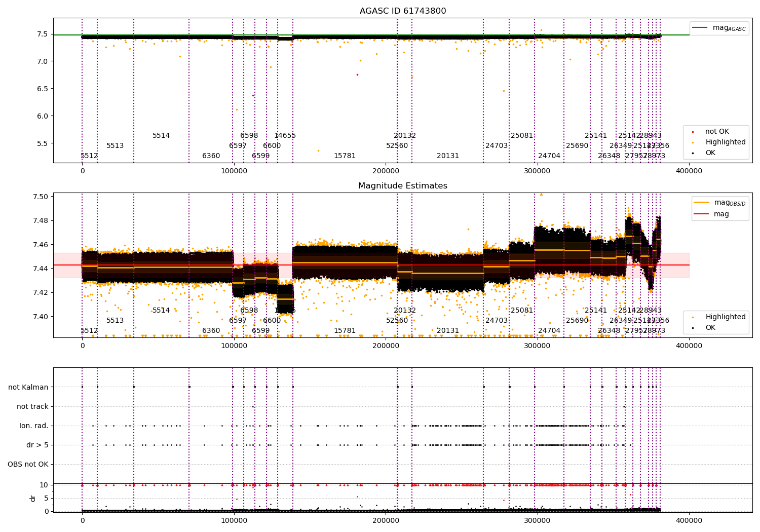
Task: Click the 'Magnitude Estimates' plot title
Action: tap(403, 186)
